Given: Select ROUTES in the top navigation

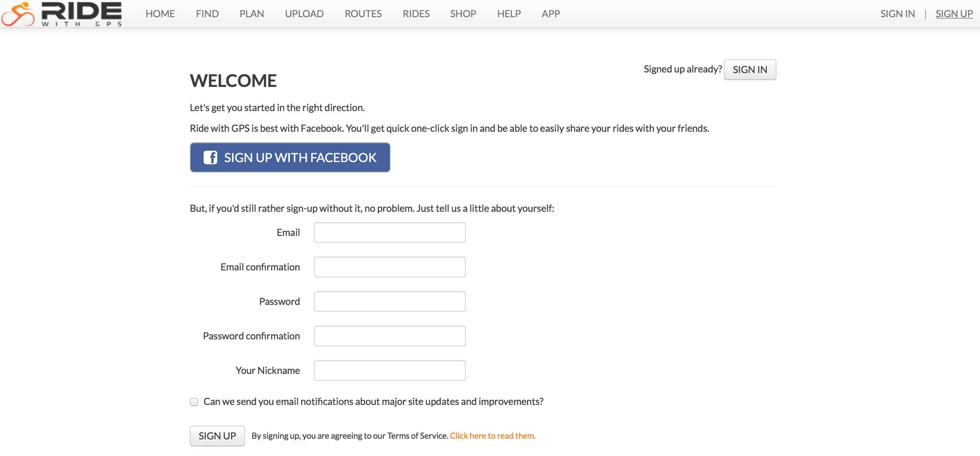Looking at the screenshot, I should click(363, 14).
